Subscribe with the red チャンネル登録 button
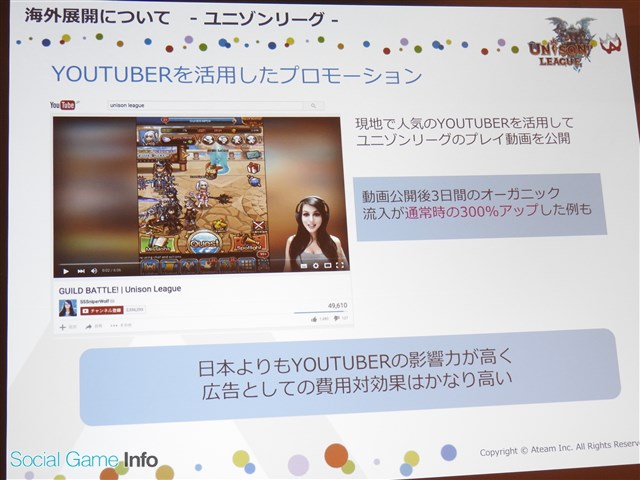The height and width of the screenshot is (480, 640). coord(102,310)
